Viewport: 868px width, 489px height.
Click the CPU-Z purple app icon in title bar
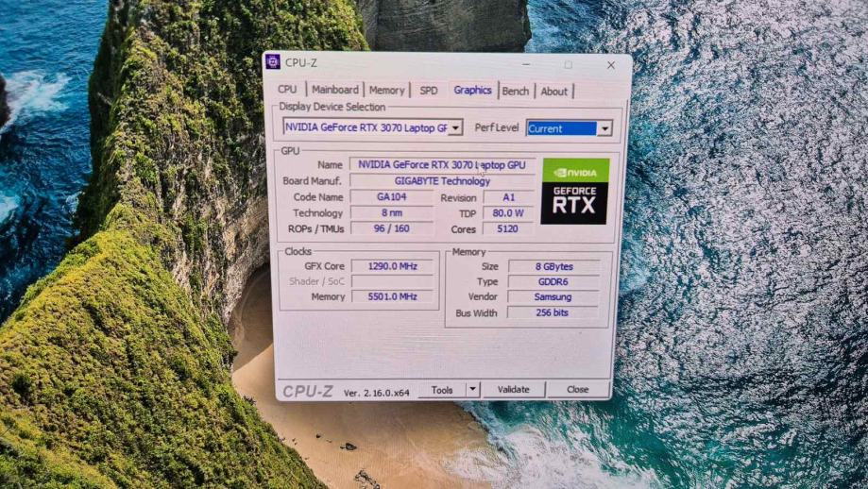tap(272, 62)
